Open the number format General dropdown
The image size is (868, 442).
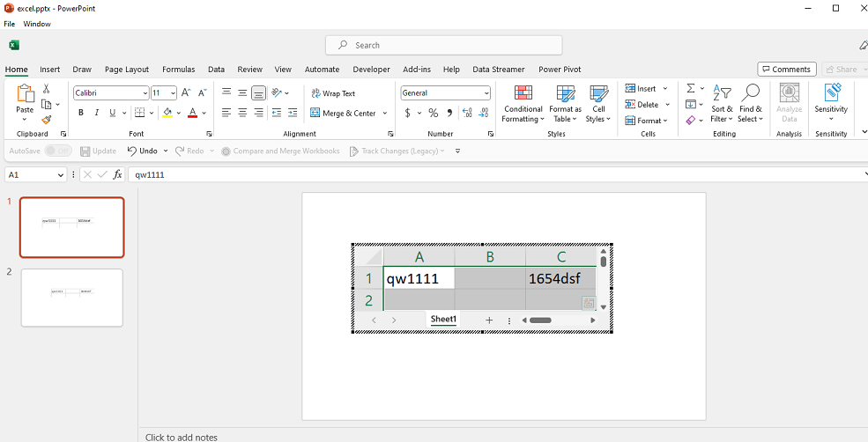[486, 93]
